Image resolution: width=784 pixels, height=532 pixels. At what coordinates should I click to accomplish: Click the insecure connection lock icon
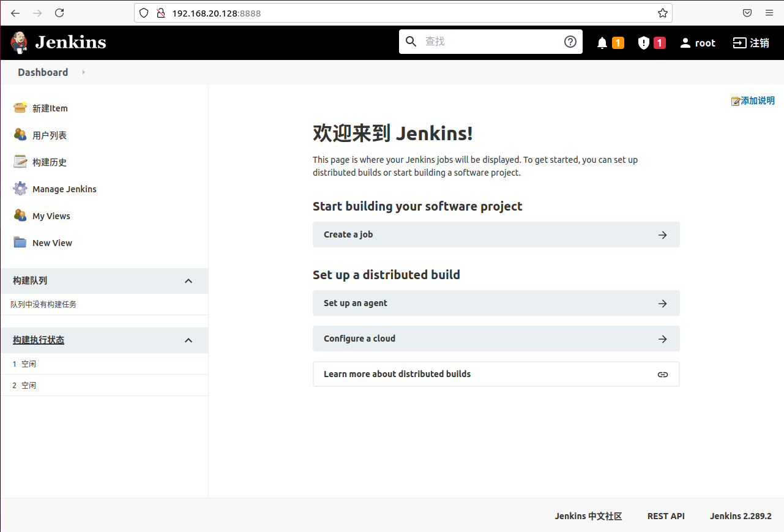tap(161, 13)
